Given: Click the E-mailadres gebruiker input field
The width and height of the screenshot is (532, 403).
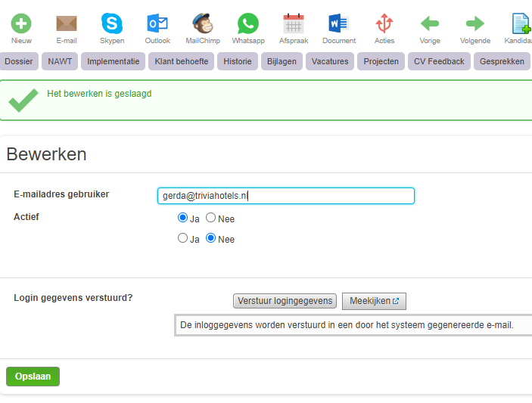Looking at the screenshot, I should (x=286, y=196).
